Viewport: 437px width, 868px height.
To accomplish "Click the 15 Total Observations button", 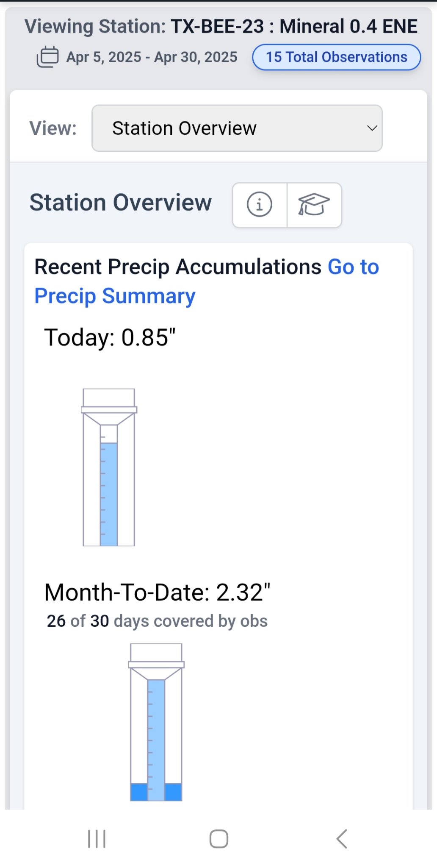I will click(x=336, y=57).
